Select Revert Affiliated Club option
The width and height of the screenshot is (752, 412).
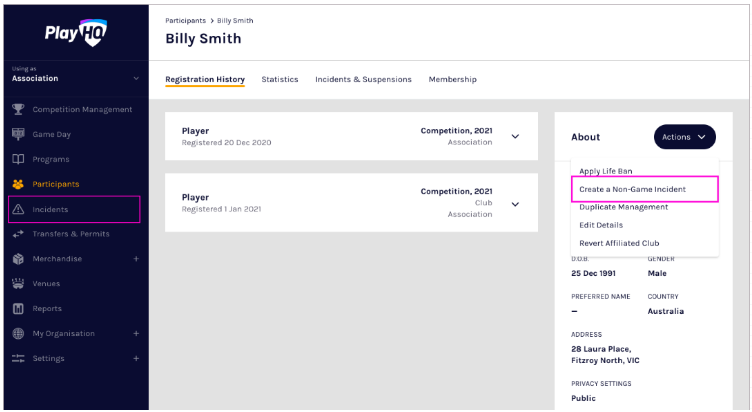pos(619,243)
